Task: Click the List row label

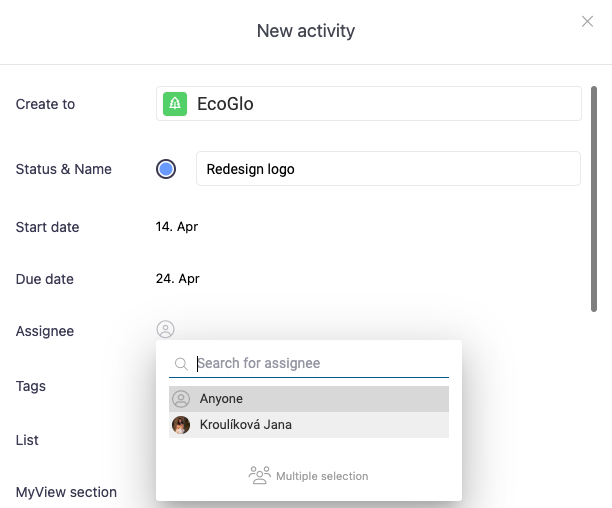Action: pyautogui.click(x=27, y=440)
